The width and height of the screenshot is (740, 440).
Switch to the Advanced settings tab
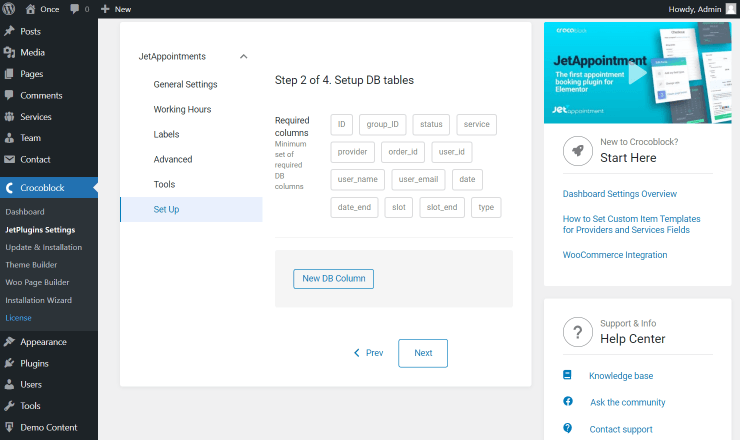[173, 159]
